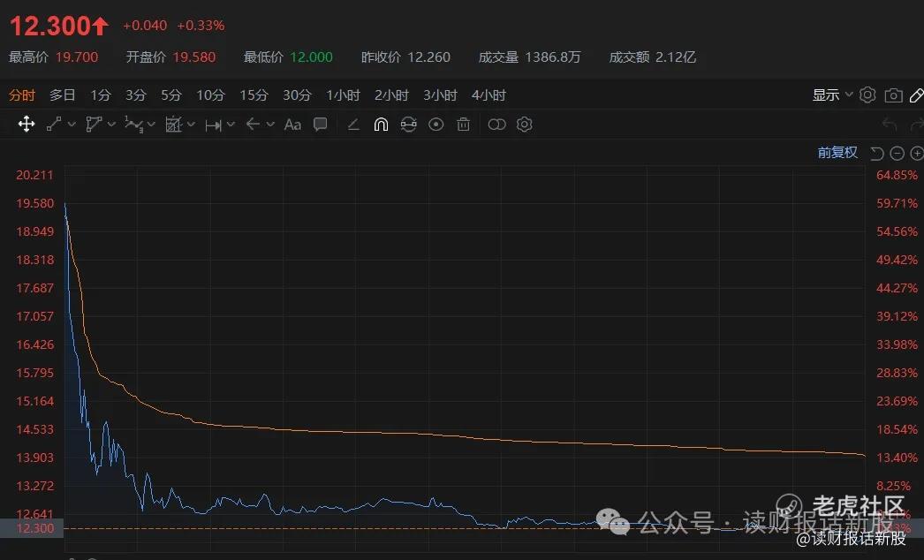Click the reset chart view icon
Screen dimensions: 924x560
pyautogui.click(x=877, y=154)
